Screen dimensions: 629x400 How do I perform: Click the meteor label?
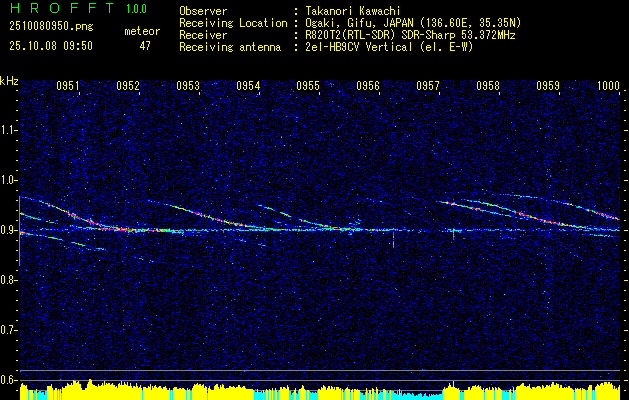point(142,31)
